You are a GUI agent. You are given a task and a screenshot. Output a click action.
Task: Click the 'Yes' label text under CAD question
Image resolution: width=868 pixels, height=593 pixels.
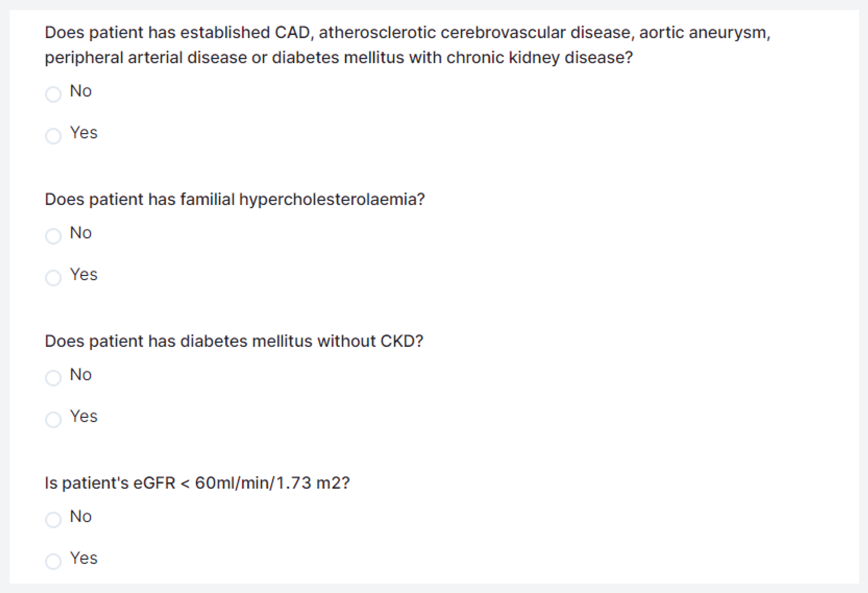coord(84,133)
